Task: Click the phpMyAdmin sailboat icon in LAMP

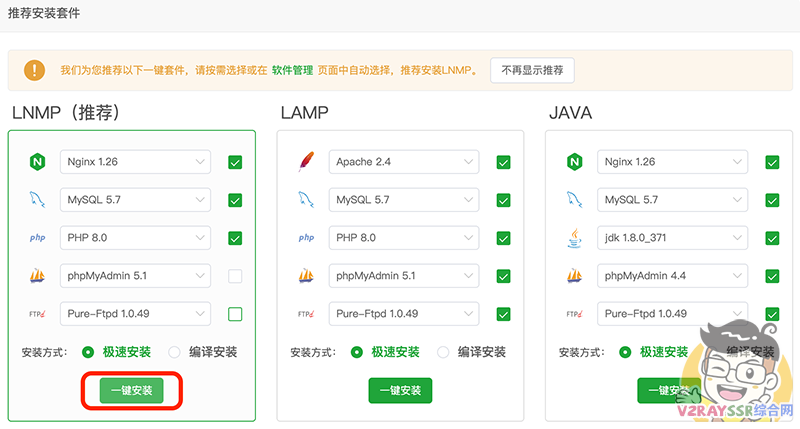Action: 307,276
